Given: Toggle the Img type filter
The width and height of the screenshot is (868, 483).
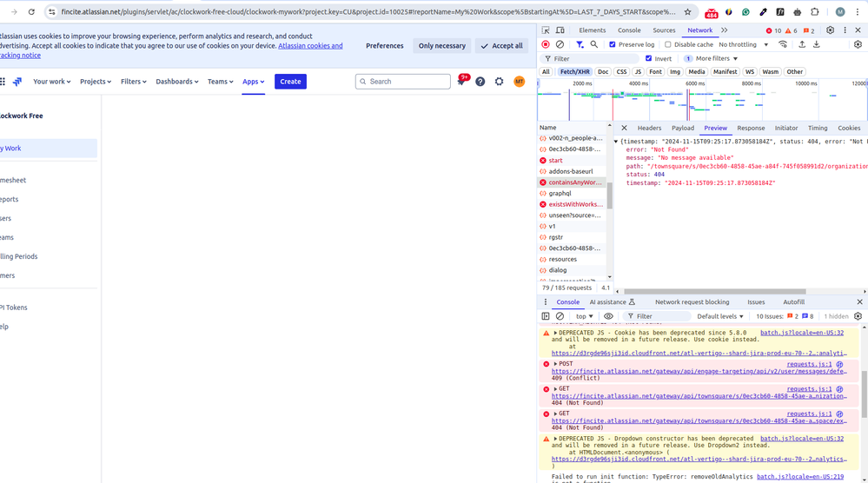Looking at the screenshot, I should [674, 72].
